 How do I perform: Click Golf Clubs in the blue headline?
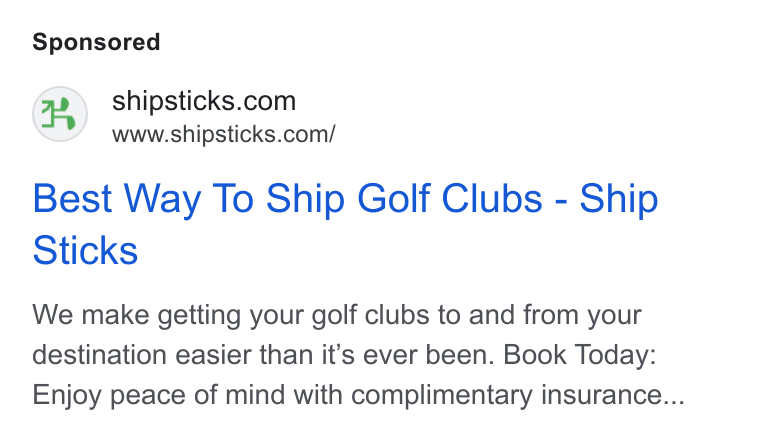450,199
